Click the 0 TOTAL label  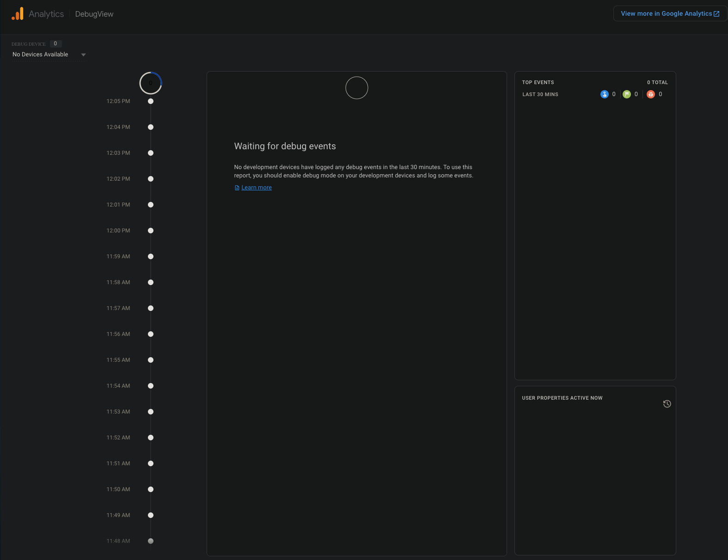[657, 82]
